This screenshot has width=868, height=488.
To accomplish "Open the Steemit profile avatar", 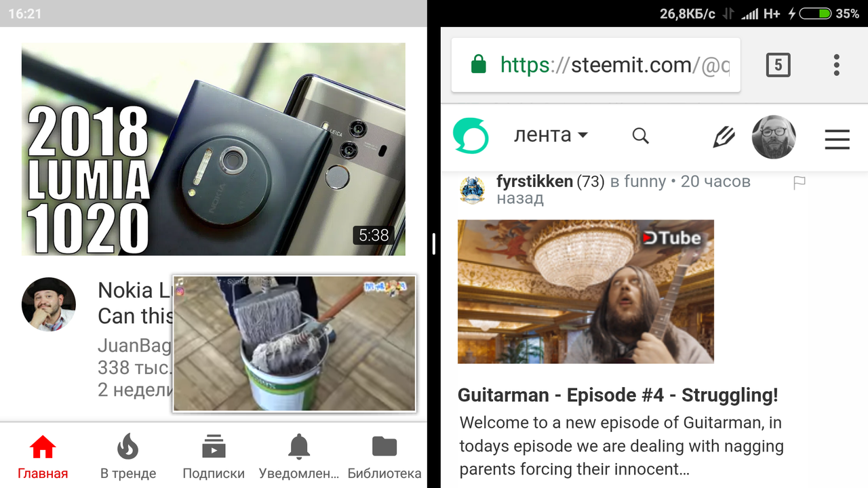I will click(774, 137).
